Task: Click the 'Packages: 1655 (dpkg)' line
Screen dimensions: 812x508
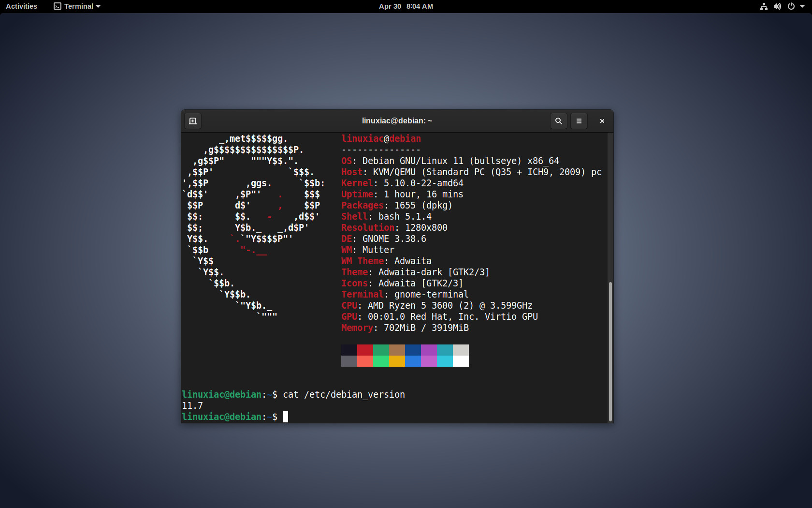Action: 397,205
